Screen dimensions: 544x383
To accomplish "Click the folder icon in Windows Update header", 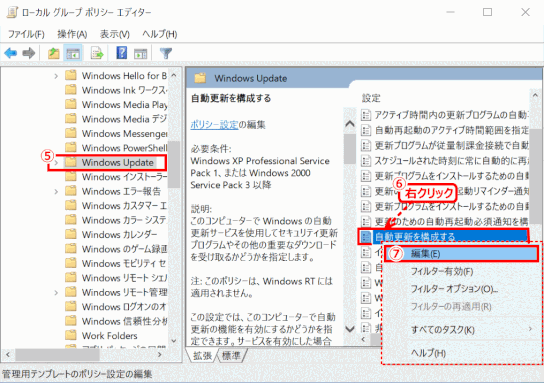I will 200,78.
